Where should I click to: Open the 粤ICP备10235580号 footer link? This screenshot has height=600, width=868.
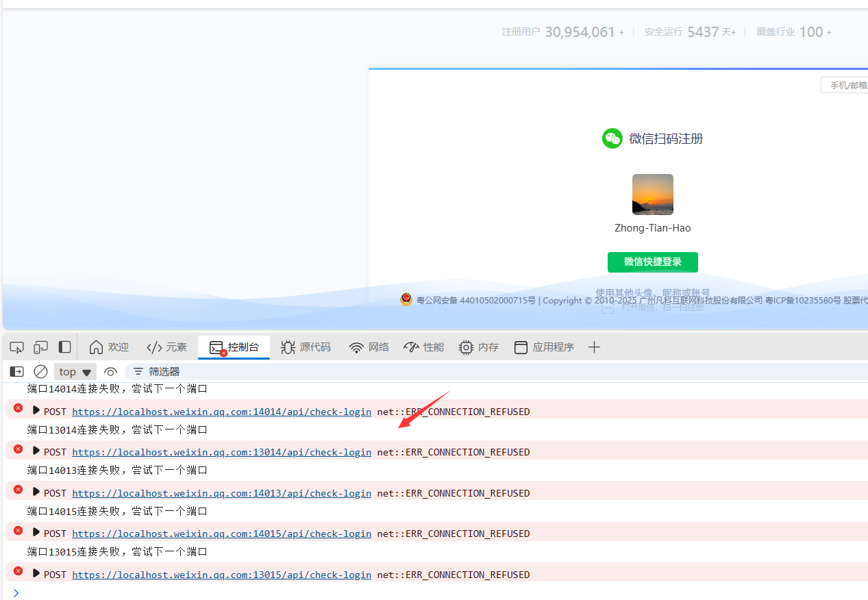(x=803, y=300)
